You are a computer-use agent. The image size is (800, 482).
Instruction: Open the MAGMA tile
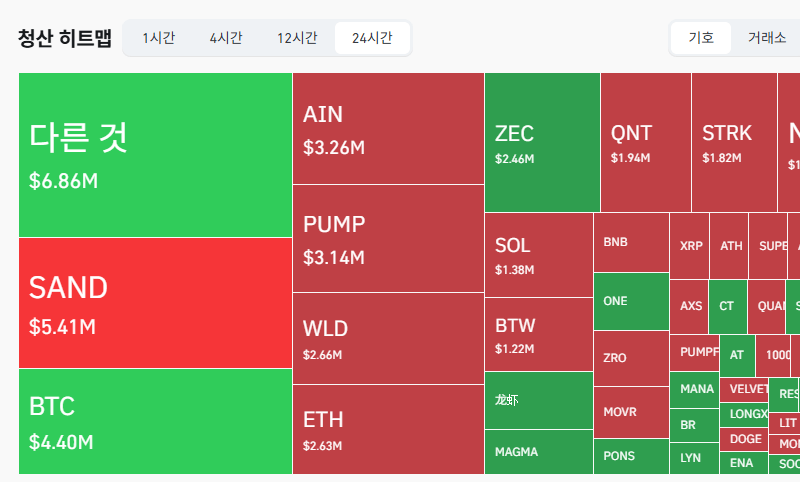(539, 452)
